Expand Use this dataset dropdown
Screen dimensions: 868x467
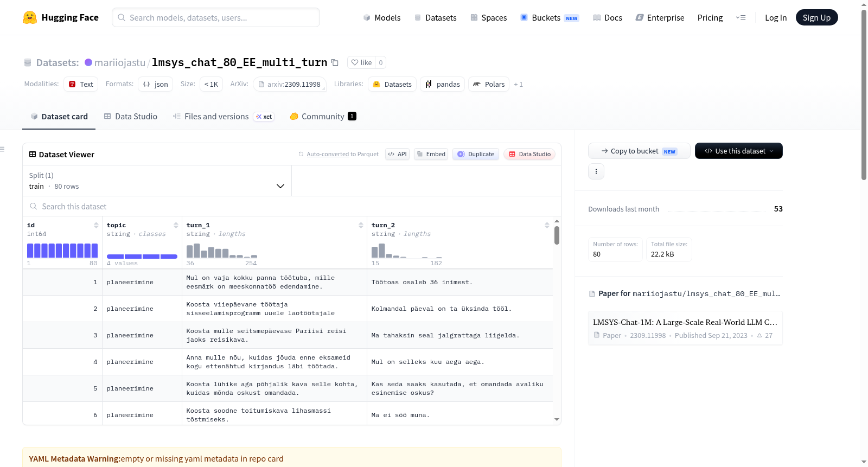pyautogui.click(x=738, y=151)
